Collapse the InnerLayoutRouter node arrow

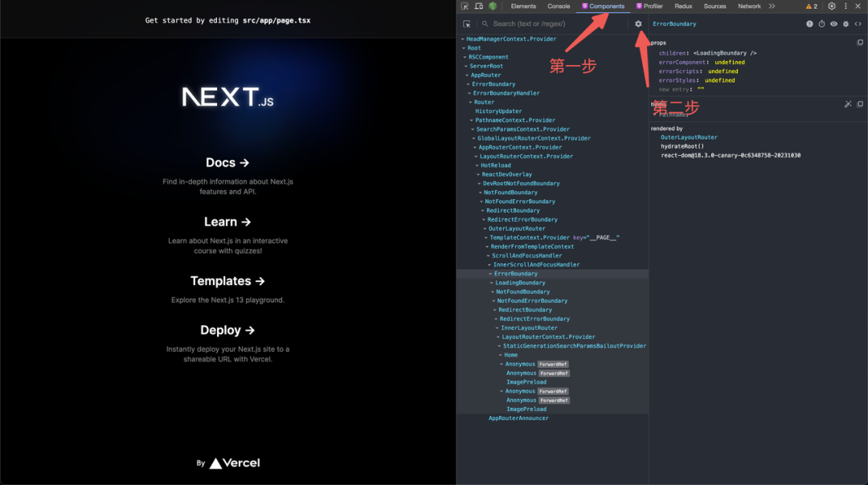pos(497,328)
